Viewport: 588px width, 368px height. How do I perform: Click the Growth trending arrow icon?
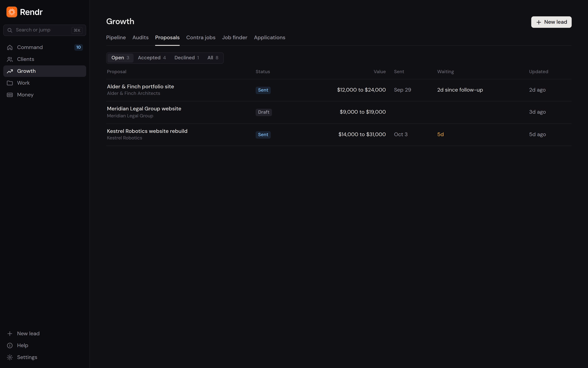(10, 71)
